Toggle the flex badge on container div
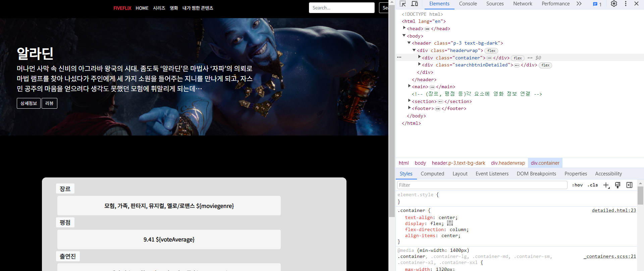The image size is (644, 271). pyautogui.click(x=518, y=58)
